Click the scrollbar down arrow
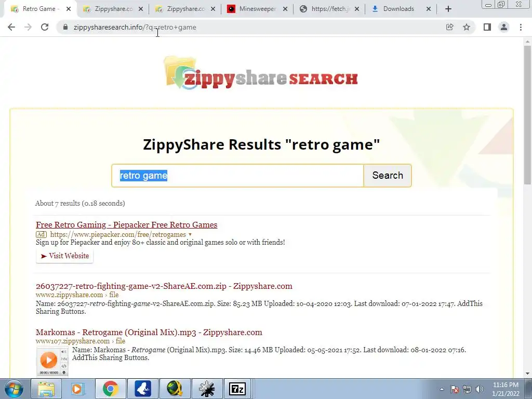This screenshot has height=399, width=532. tap(527, 374)
